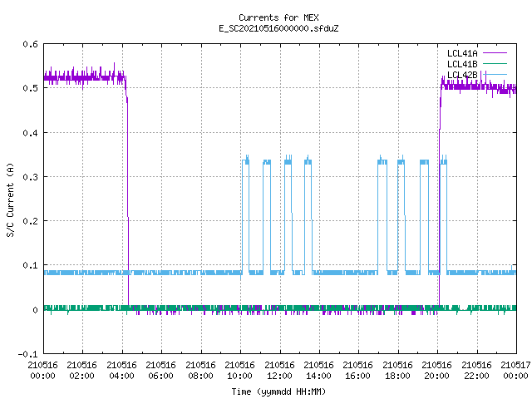
Task: Click the positive 0.1 y-axis tick label
Action: point(30,265)
